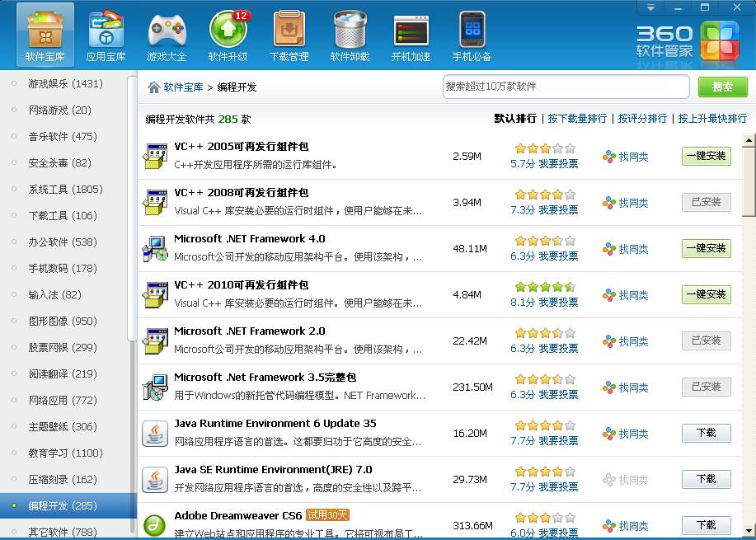This screenshot has height=540, width=756.
Task: Click 我要投票 for .NET Framework 2.0
Action: [558, 349]
